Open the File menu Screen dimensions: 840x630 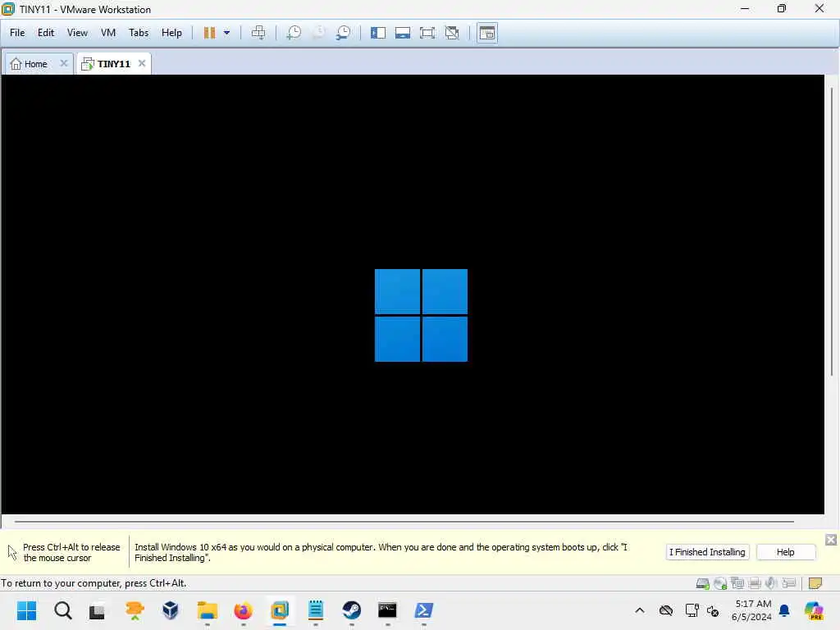click(x=17, y=33)
